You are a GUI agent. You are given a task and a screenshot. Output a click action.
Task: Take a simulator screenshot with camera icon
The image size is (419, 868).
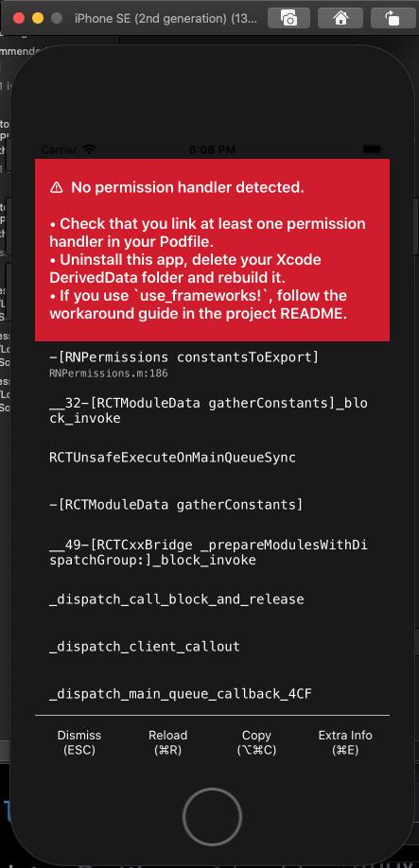coord(288,18)
